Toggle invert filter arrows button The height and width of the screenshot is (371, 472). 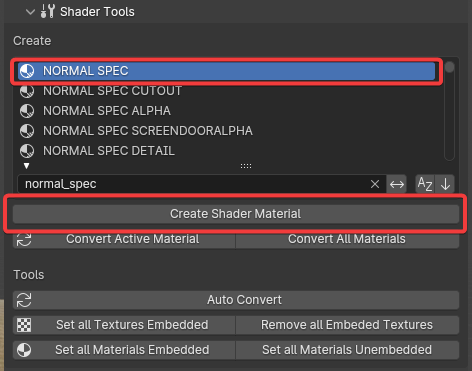click(x=397, y=184)
